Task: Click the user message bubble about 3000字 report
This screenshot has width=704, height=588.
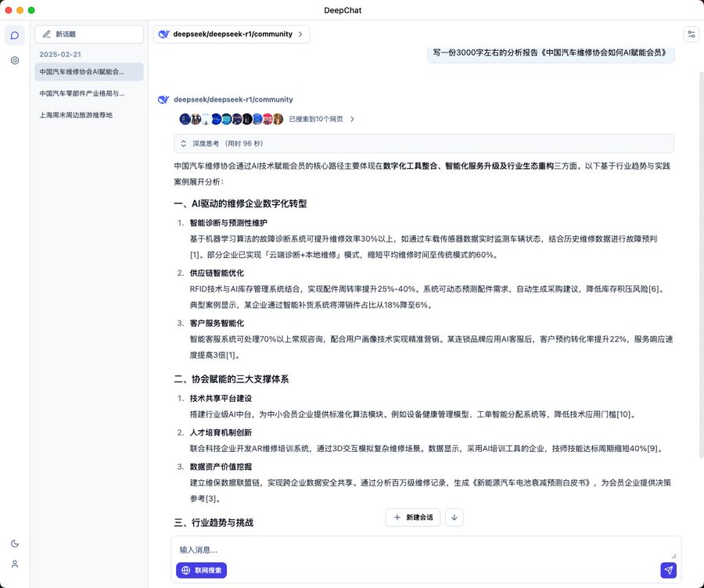Action: click(551, 53)
